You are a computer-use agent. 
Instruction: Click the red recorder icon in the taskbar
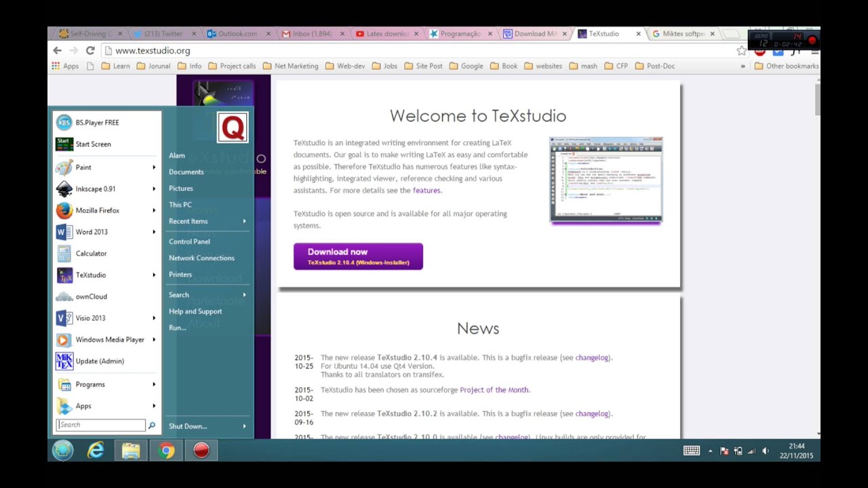(201, 450)
